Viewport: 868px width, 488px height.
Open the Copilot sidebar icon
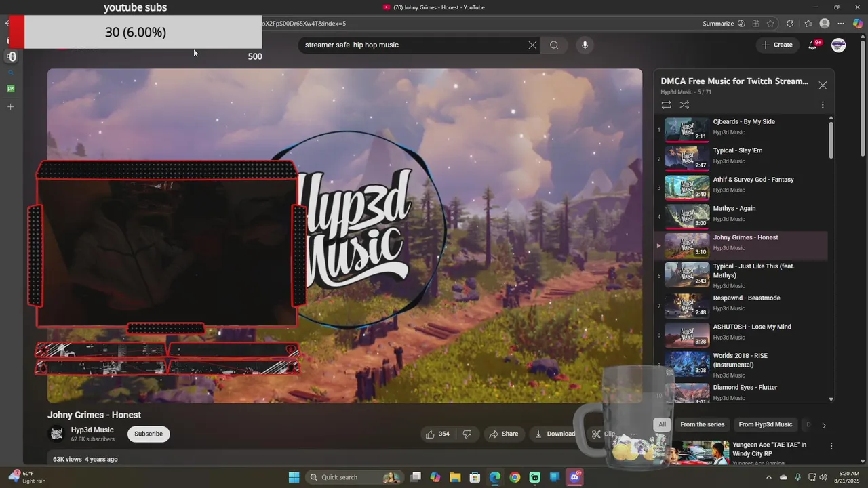(x=858, y=24)
